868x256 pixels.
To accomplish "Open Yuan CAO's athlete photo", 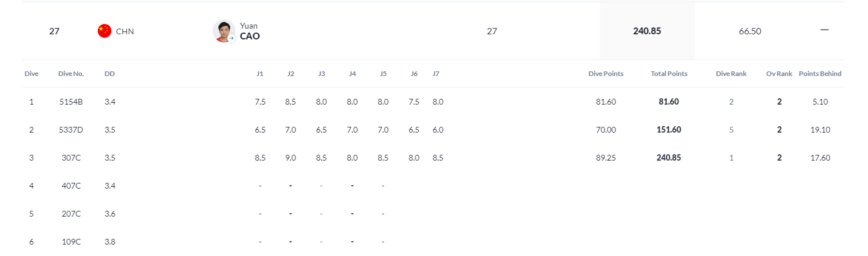I will [224, 31].
